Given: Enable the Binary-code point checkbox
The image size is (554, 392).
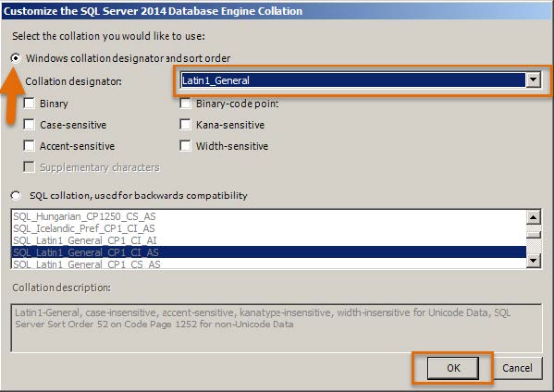Looking at the screenshot, I should [x=186, y=104].
